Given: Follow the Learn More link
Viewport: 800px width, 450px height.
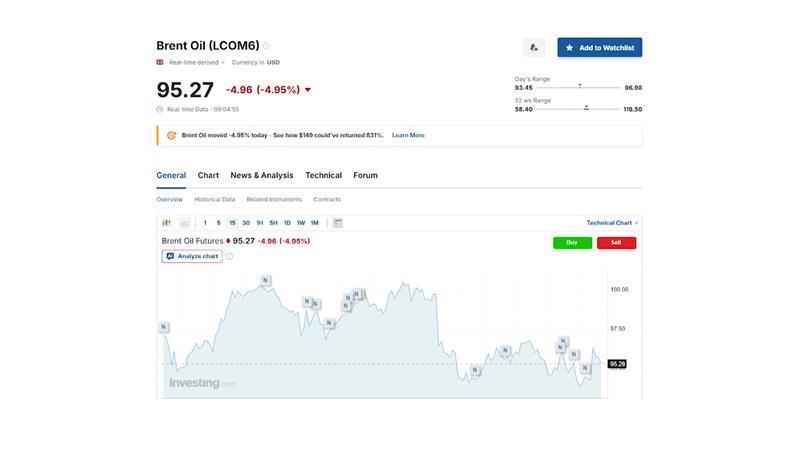Looking at the screenshot, I should (x=408, y=135).
